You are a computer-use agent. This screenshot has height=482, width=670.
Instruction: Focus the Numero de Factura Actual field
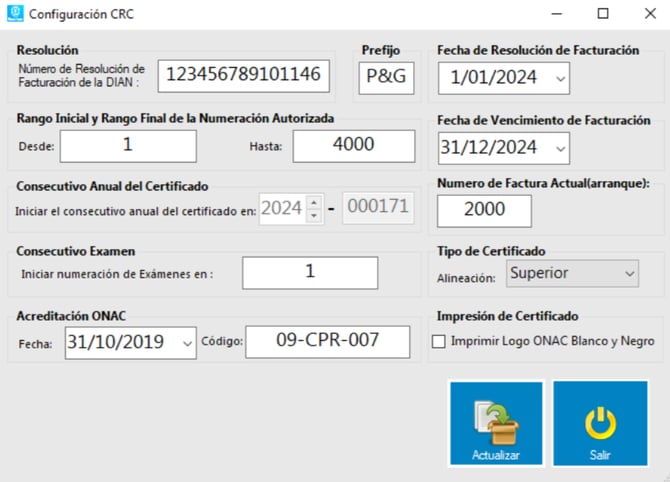coord(484,210)
